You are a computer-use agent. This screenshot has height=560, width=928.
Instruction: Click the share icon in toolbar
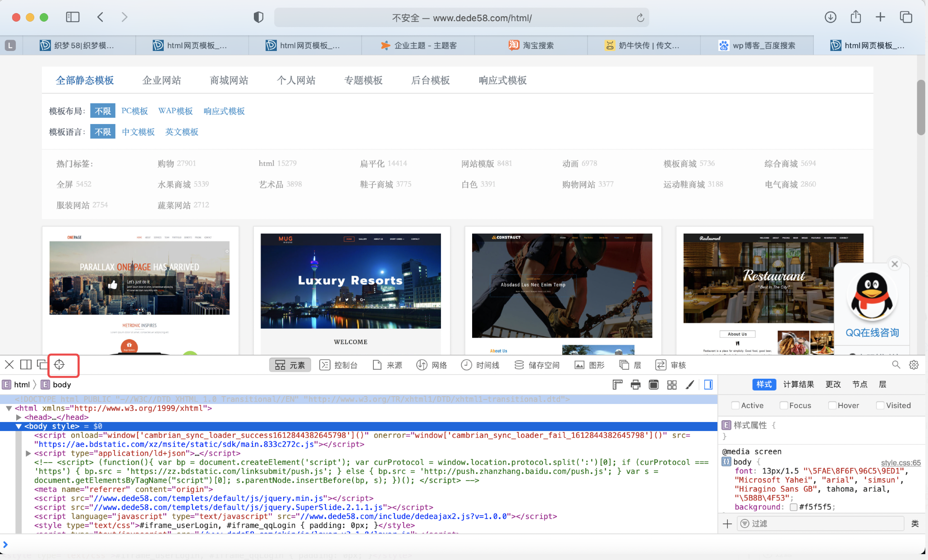pyautogui.click(x=855, y=17)
